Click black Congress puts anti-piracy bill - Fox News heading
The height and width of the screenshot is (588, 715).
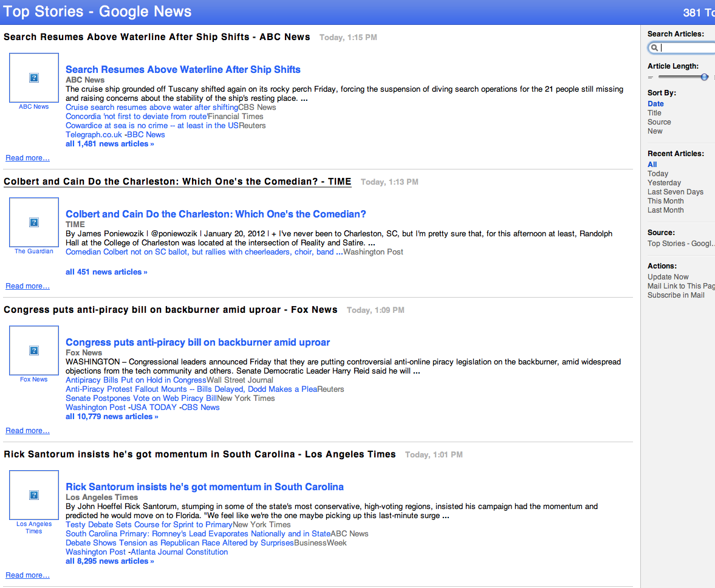coord(171,310)
